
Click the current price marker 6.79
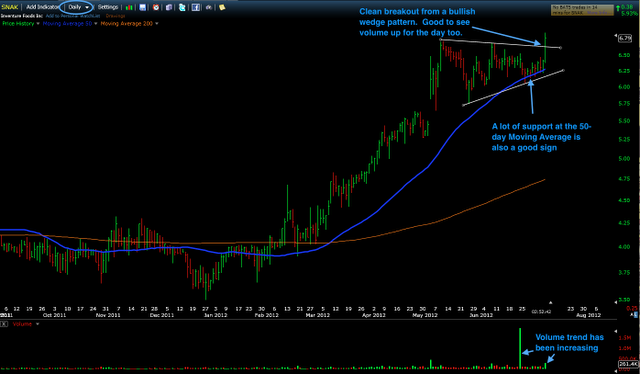[x=625, y=38]
